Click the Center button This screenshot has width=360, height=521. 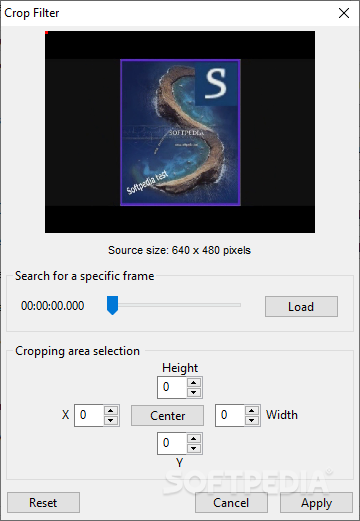pyautogui.click(x=167, y=416)
